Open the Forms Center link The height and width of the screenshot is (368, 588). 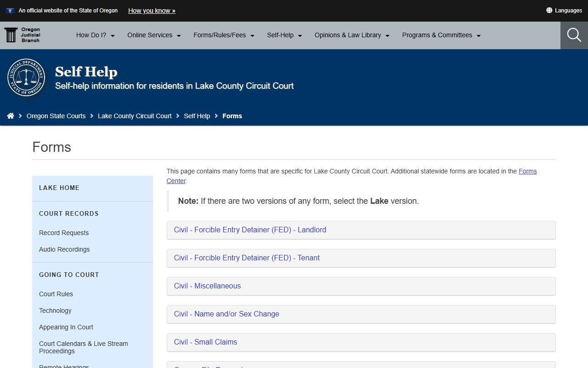[528, 171]
